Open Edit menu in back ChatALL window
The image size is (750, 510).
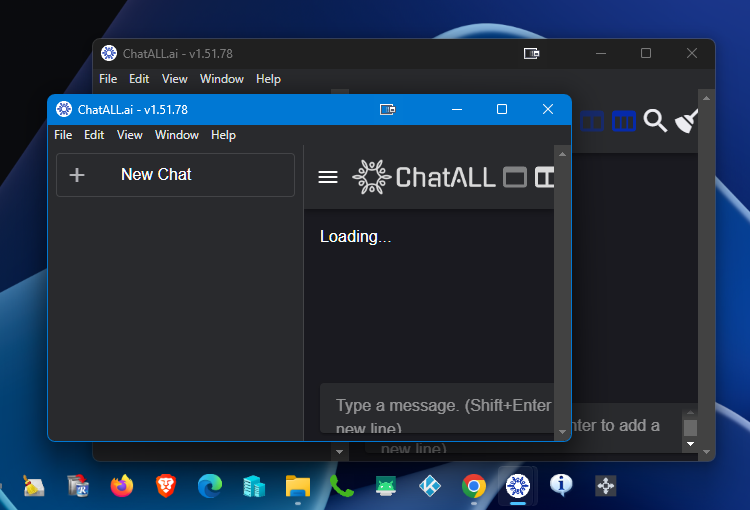point(139,79)
